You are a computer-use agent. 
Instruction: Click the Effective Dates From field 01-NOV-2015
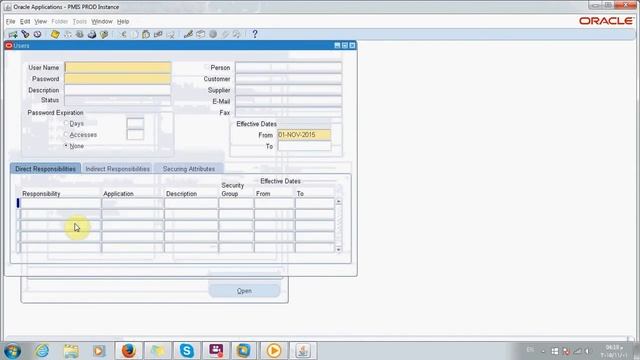[304, 135]
